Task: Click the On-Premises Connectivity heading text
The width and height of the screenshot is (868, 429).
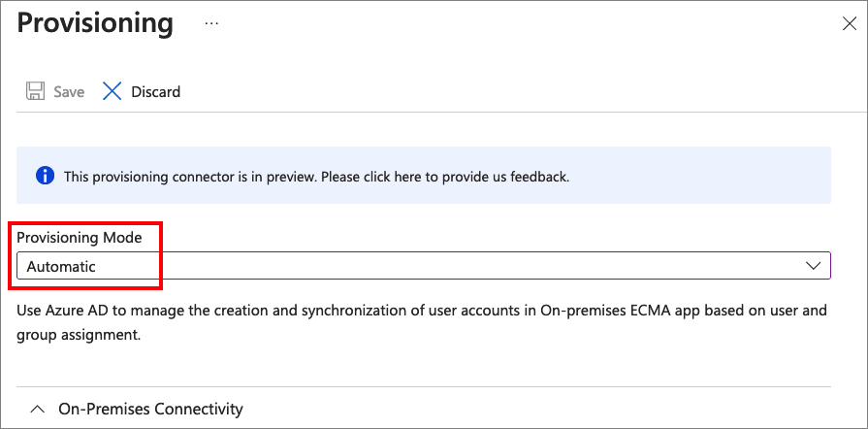Action: [150, 409]
